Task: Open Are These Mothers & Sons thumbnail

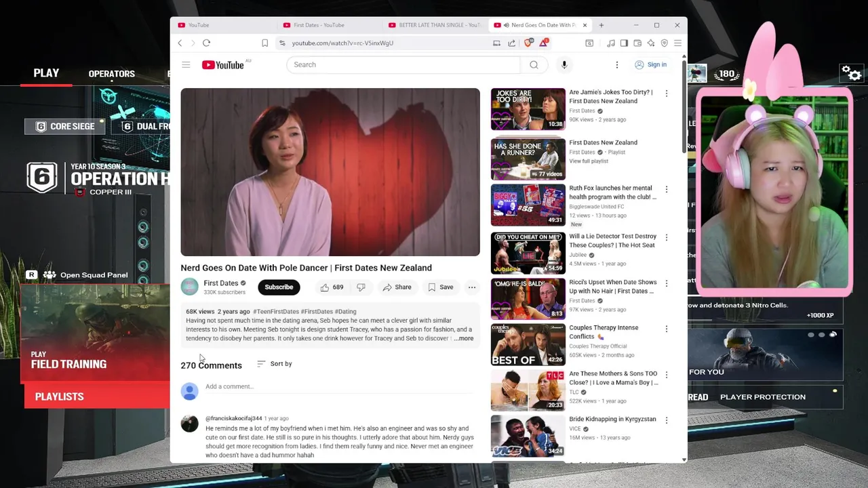Action: click(528, 390)
